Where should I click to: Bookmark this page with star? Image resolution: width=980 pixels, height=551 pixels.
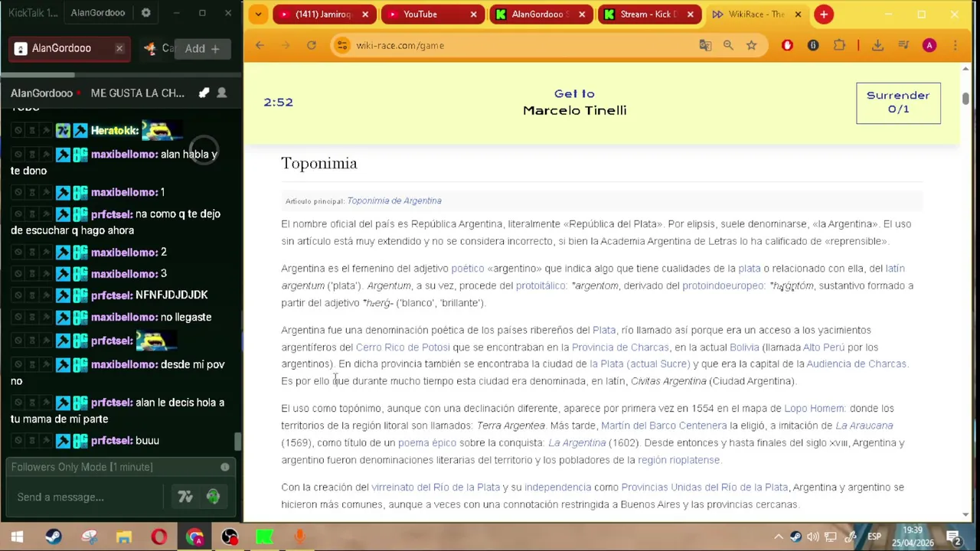click(x=751, y=45)
